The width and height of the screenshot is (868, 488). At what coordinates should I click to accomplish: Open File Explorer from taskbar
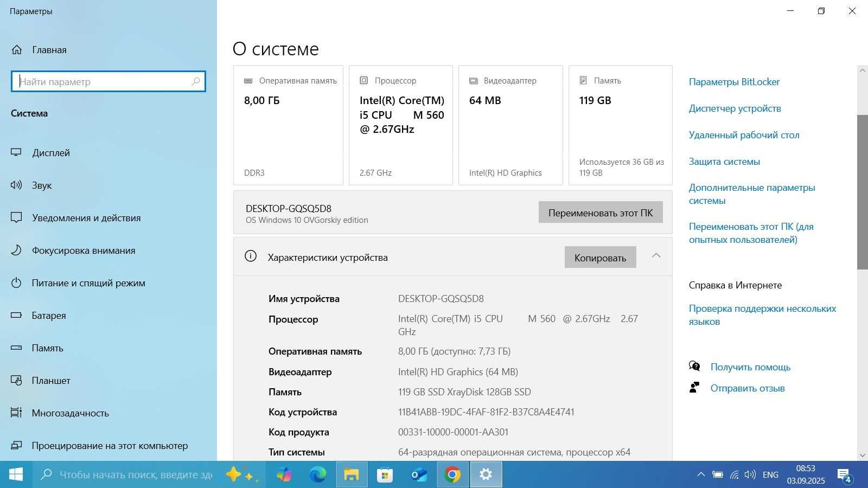(352, 475)
